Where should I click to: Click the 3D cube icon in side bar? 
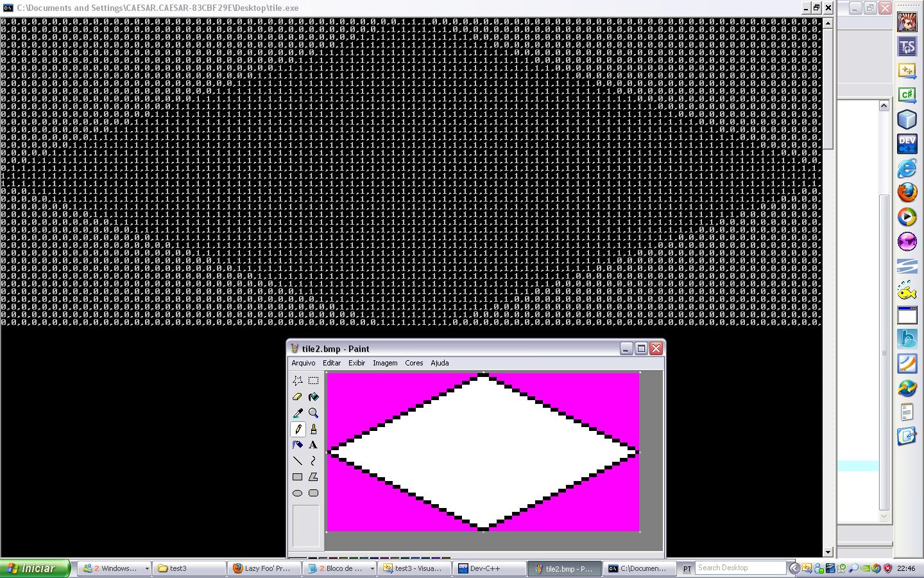tap(907, 119)
